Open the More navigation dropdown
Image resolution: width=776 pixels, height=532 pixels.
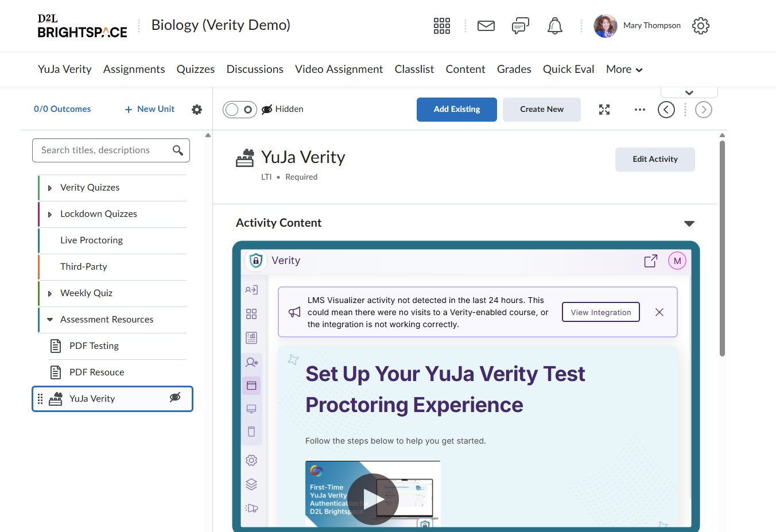click(x=624, y=69)
